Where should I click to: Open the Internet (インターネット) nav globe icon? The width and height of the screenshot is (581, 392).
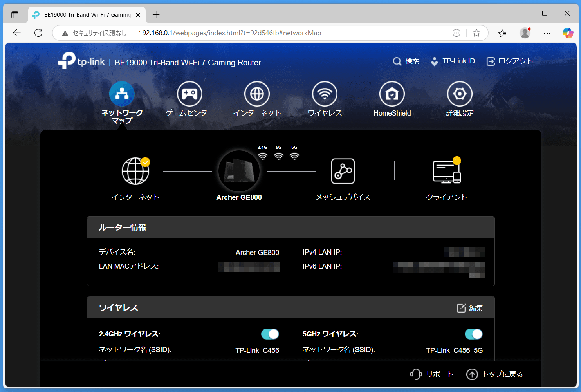tap(257, 94)
